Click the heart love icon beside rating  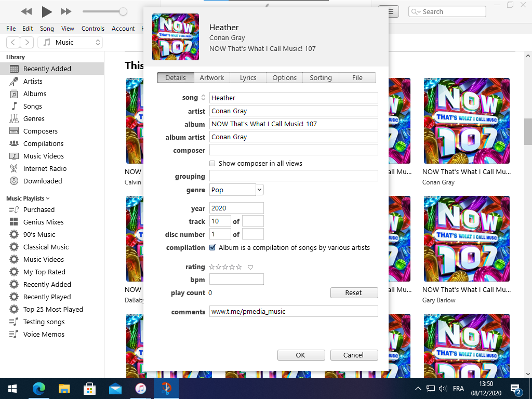pyautogui.click(x=250, y=268)
